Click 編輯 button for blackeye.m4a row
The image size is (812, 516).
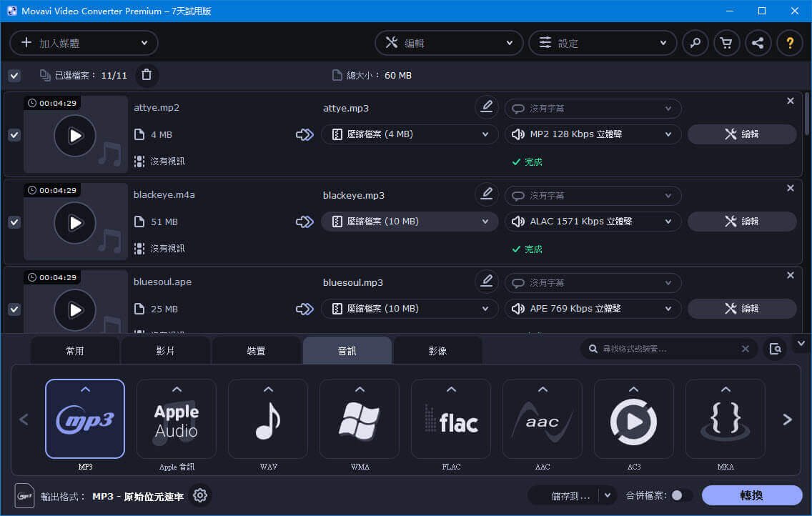tap(741, 222)
